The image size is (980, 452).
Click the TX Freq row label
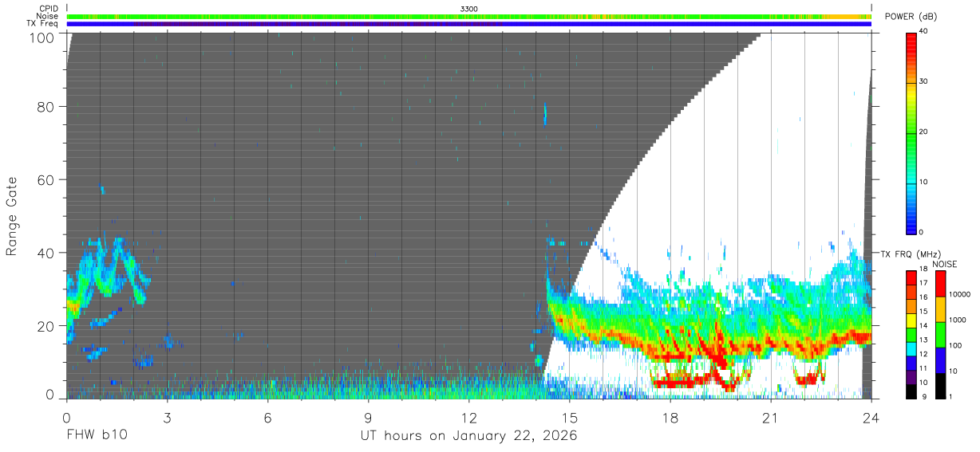click(42, 23)
